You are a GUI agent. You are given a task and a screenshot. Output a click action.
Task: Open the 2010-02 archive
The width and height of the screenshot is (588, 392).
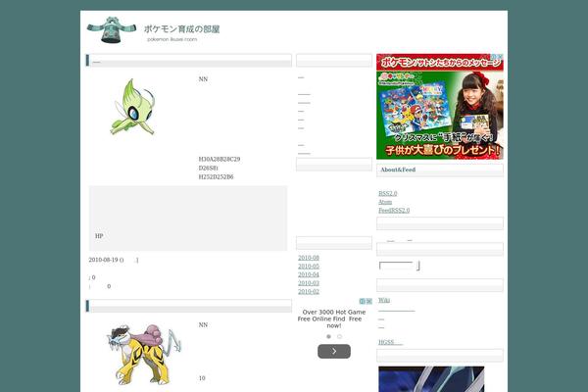pos(309,291)
